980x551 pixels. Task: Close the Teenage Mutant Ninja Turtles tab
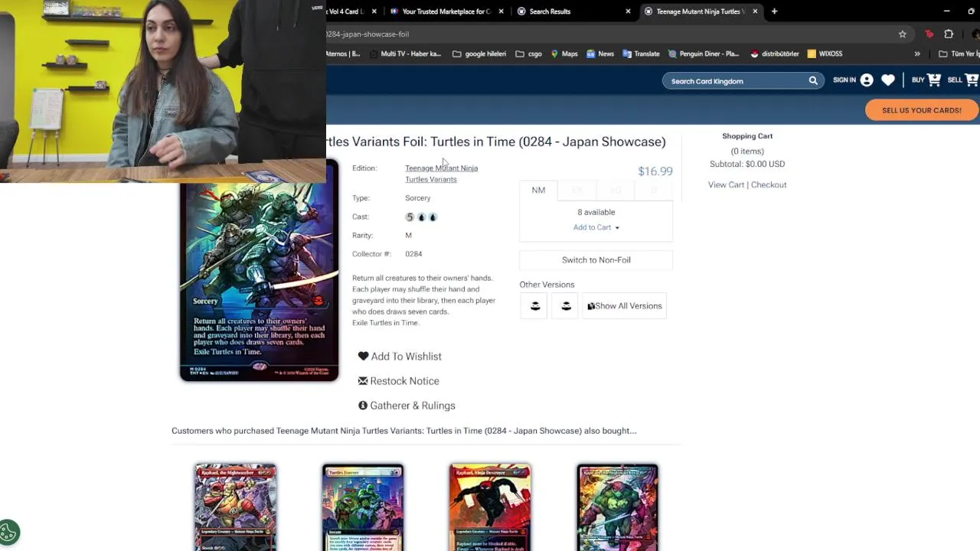(x=755, y=11)
